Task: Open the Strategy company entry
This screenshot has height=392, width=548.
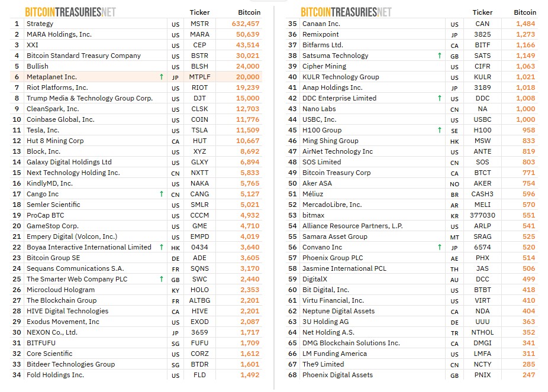Action: click(x=40, y=24)
